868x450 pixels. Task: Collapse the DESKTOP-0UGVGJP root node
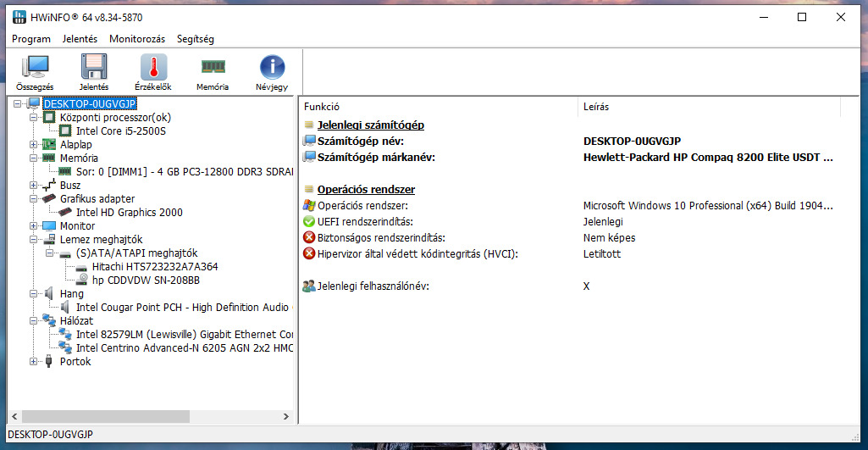click(x=18, y=103)
